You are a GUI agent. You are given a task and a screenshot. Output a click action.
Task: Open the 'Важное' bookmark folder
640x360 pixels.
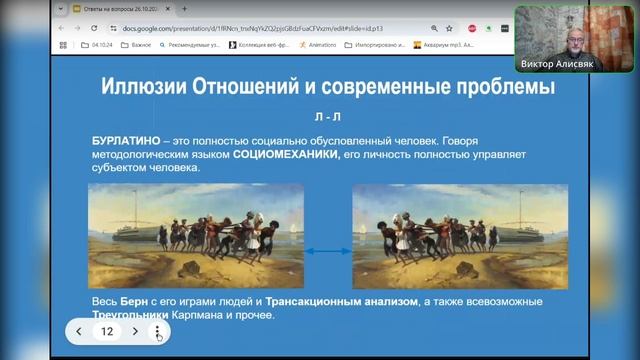pyautogui.click(x=136, y=45)
